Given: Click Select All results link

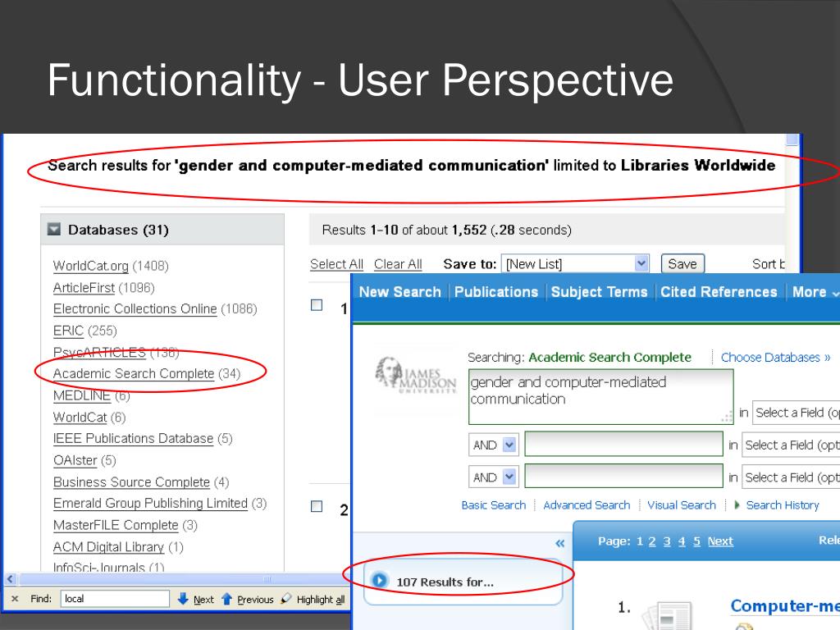Looking at the screenshot, I should (336, 264).
